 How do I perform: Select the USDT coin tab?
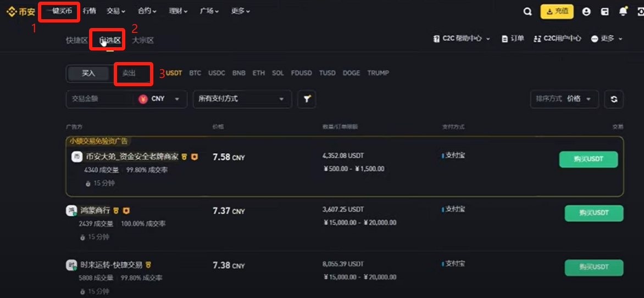[174, 73]
